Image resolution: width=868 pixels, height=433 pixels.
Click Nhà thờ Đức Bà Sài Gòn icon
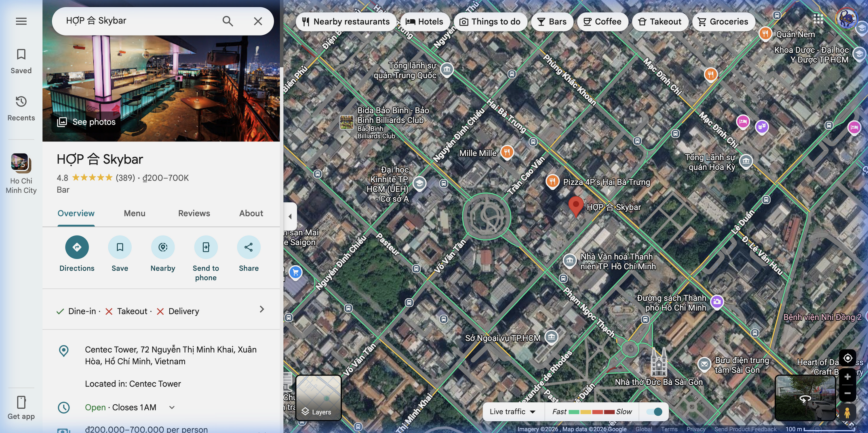[659, 362]
